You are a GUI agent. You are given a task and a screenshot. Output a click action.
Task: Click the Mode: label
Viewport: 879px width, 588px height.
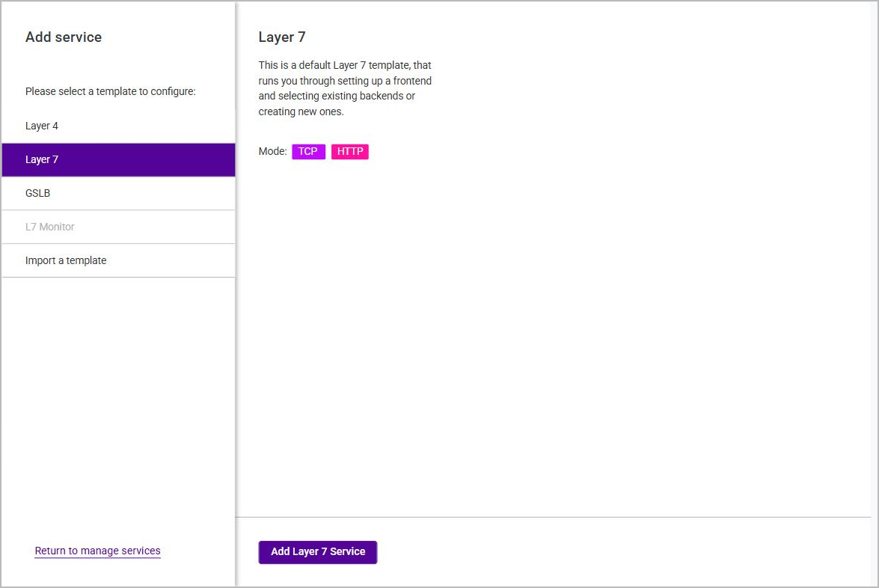[272, 151]
